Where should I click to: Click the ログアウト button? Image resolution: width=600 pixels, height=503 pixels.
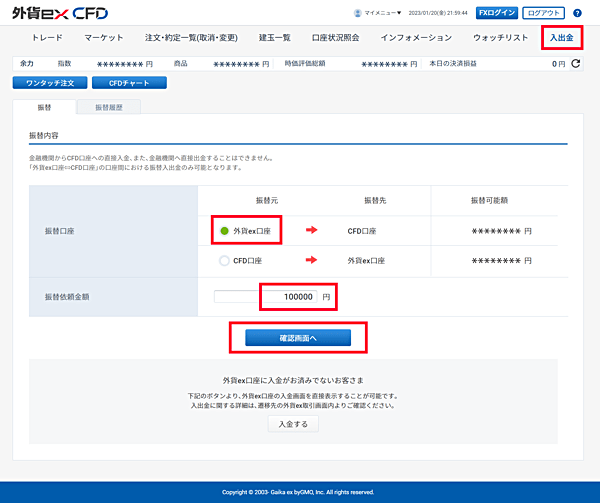point(543,13)
